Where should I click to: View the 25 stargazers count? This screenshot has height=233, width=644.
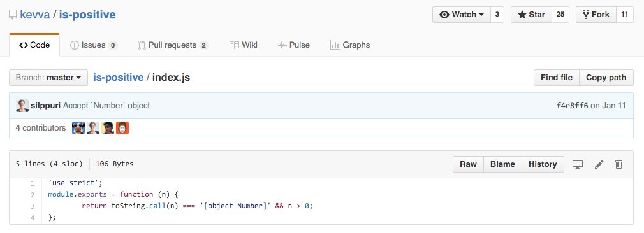[560, 15]
